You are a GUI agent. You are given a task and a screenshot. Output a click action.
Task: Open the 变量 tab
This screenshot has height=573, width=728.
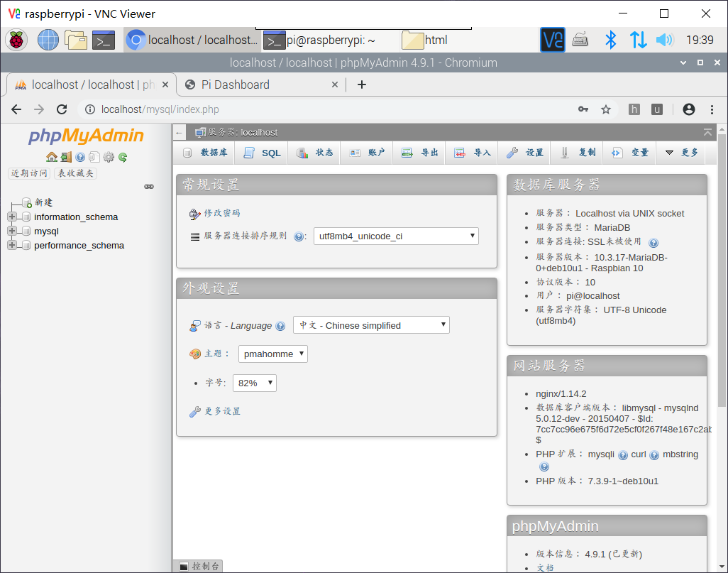point(629,153)
